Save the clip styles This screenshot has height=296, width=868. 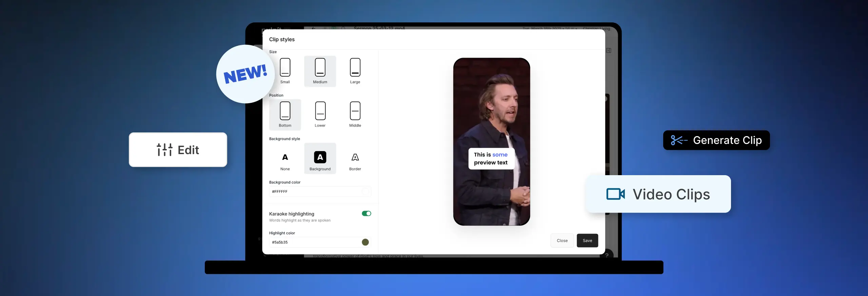pos(587,241)
